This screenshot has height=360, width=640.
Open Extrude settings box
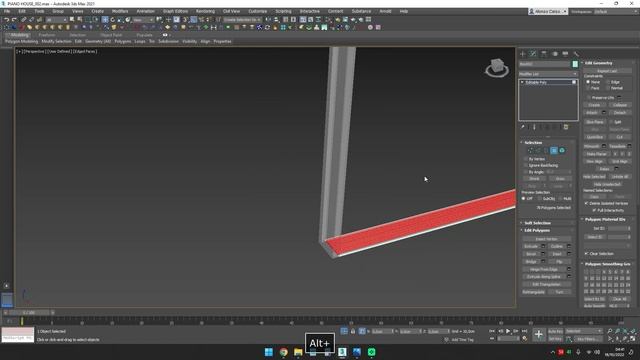pyautogui.click(x=543, y=246)
